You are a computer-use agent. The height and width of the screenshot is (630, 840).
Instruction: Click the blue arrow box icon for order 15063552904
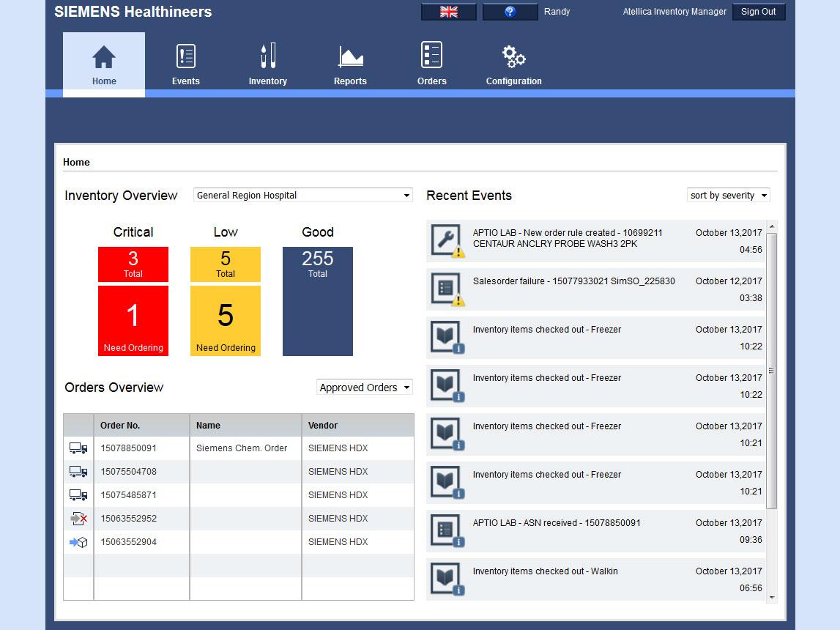click(78, 542)
